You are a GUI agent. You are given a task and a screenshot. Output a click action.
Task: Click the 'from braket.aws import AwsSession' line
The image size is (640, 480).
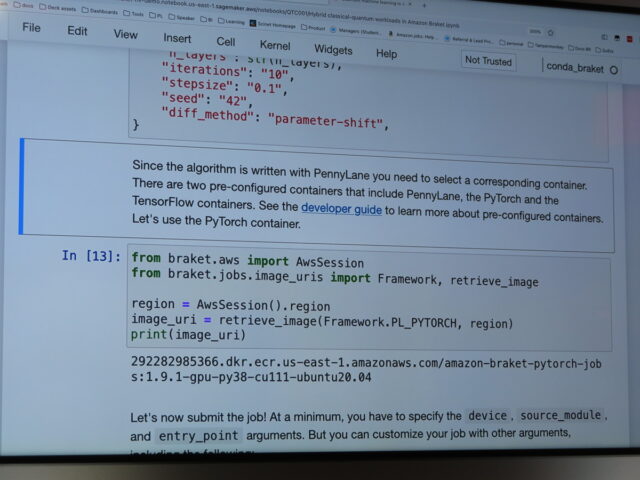pos(247,260)
